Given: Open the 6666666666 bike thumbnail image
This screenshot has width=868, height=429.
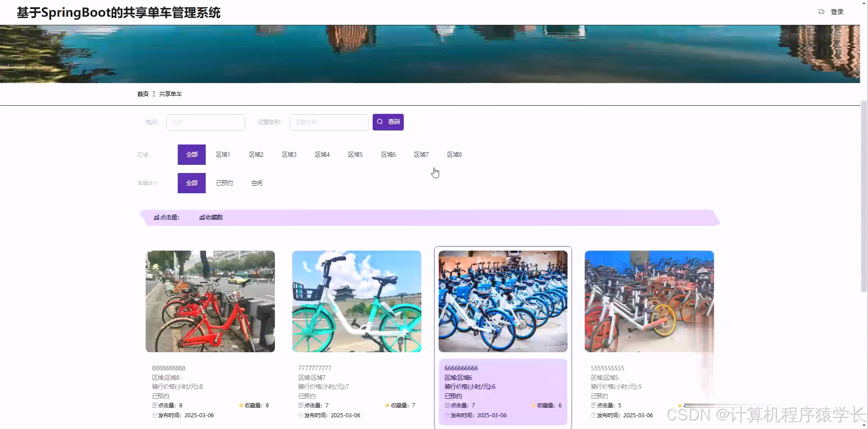Looking at the screenshot, I should (x=503, y=301).
